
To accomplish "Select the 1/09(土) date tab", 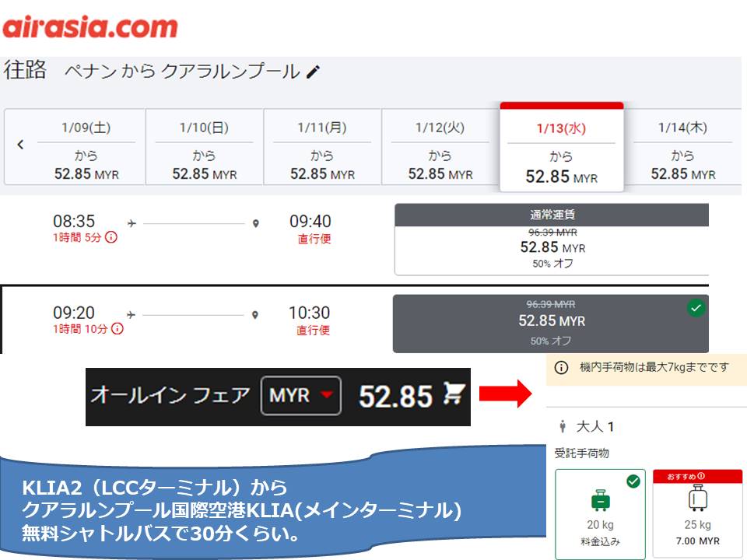I will tap(86, 147).
